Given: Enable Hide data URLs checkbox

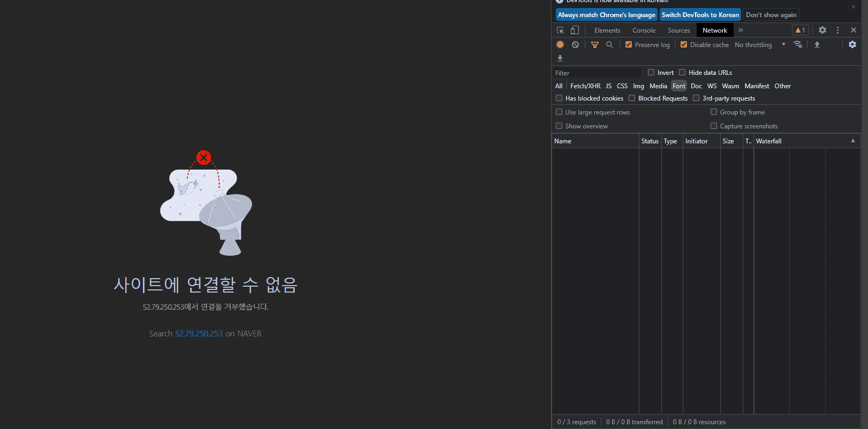Looking at the screenshot, I should pyautogui.click(x=682, y=73).
